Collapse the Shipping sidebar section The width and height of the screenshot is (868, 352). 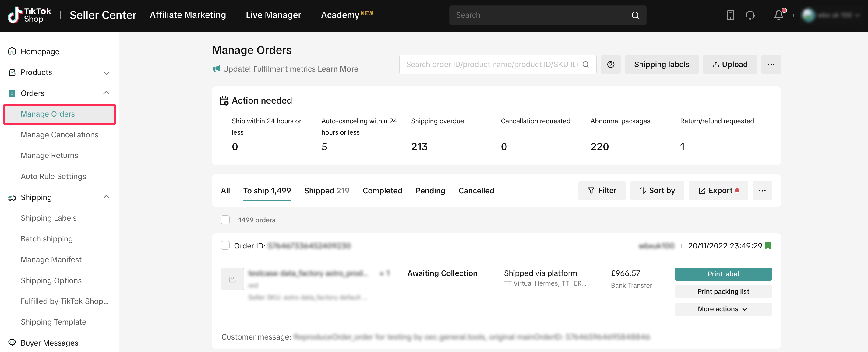tap(106, 197)
